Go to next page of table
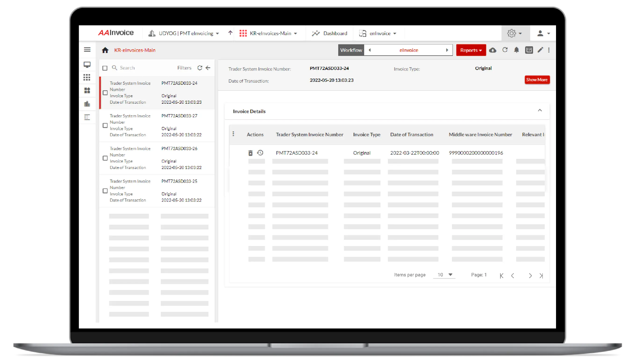 530,275
